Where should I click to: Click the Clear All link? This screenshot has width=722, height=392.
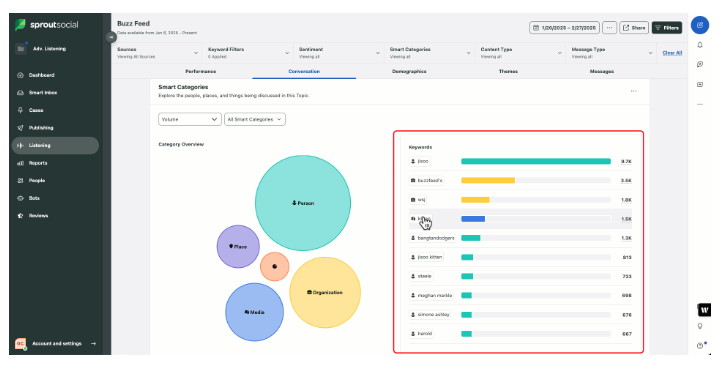672,53
